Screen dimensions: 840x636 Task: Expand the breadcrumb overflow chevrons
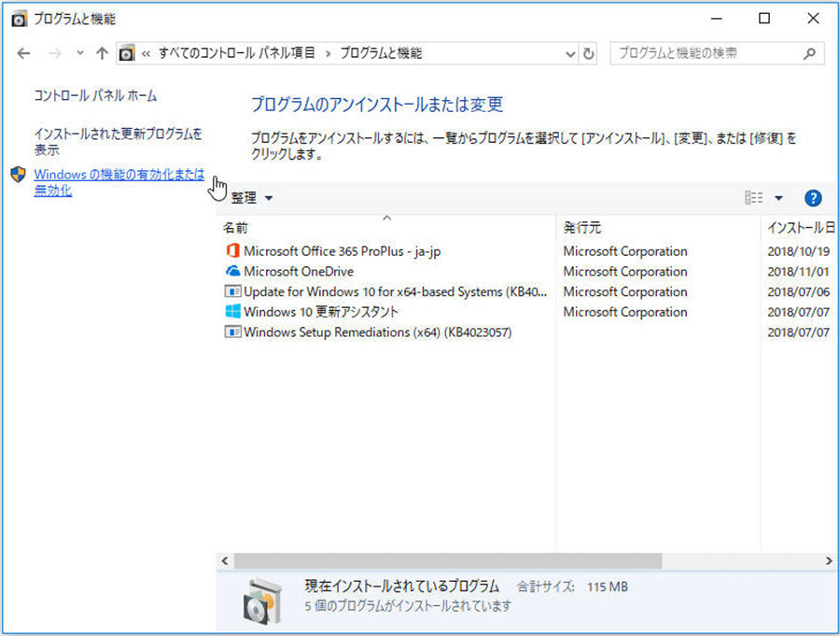146,53
